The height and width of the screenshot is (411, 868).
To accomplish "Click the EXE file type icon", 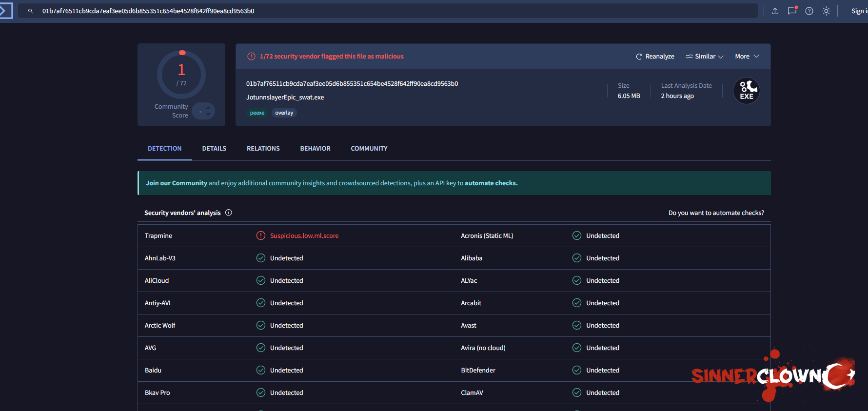I will click(746, 91).
